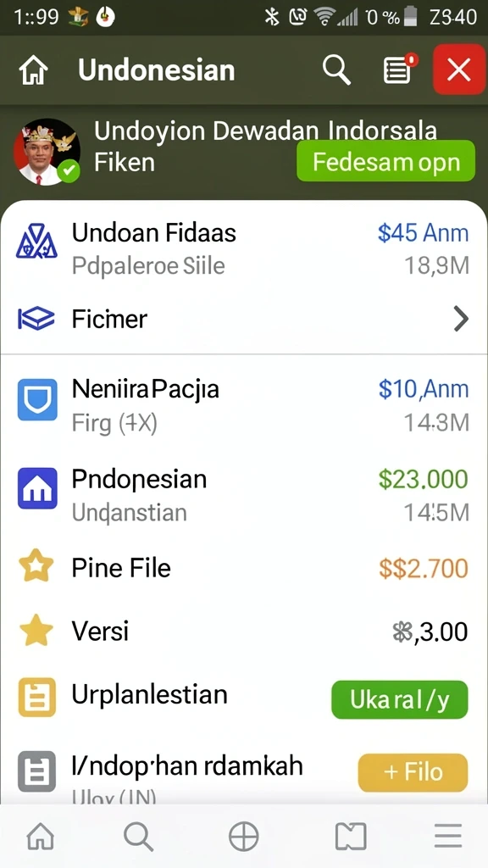The width and height of the screenshot is (488, 868).
Task: Open the notifications list icon with red badge
Action: point(400,70)
